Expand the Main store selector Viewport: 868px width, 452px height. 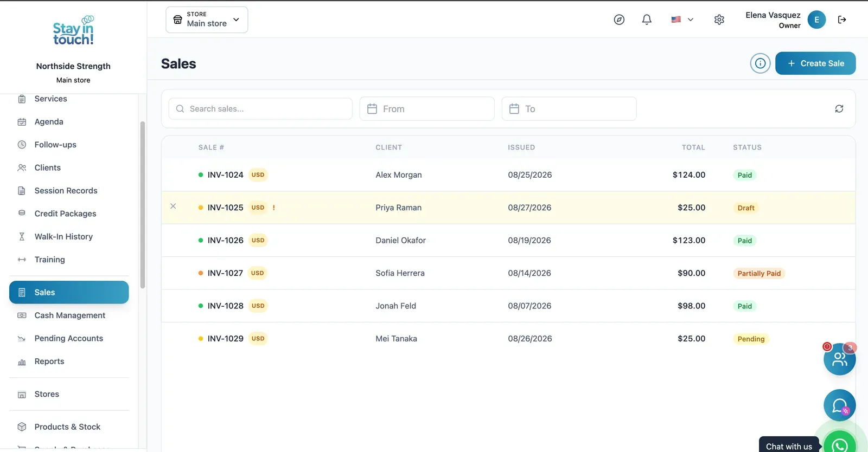[x=207, y=20]
